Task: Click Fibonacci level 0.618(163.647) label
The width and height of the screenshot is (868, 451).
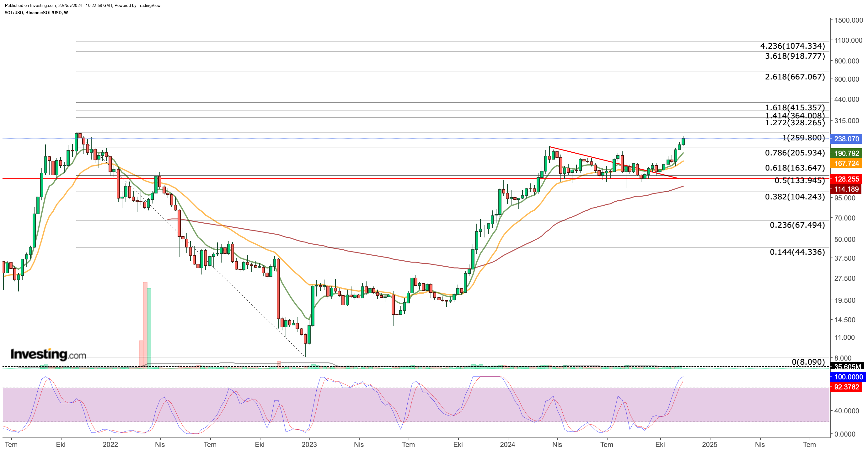Action: coord(795,168)
